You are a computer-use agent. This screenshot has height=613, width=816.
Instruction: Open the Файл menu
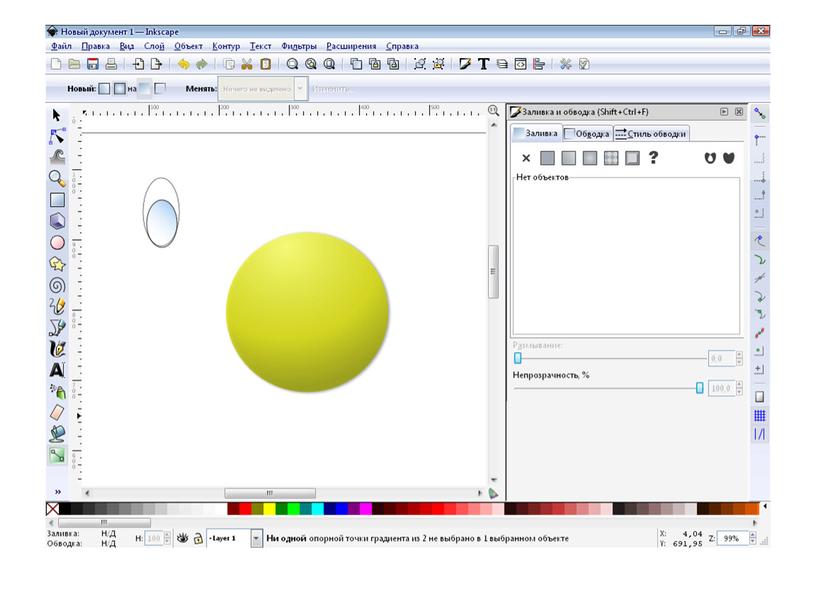click(61, 46)
